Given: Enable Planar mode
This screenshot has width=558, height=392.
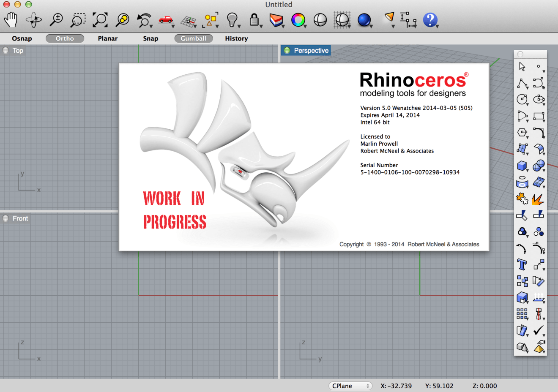Looking at the screenshot, I should coord(108,38).
